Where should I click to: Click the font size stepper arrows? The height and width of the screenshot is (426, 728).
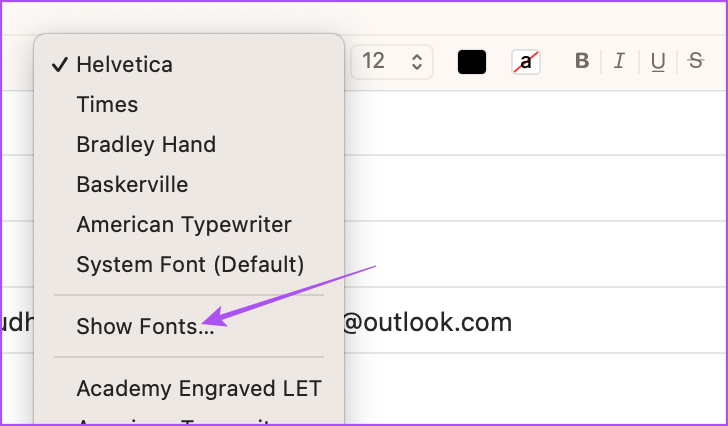(417, 62)
